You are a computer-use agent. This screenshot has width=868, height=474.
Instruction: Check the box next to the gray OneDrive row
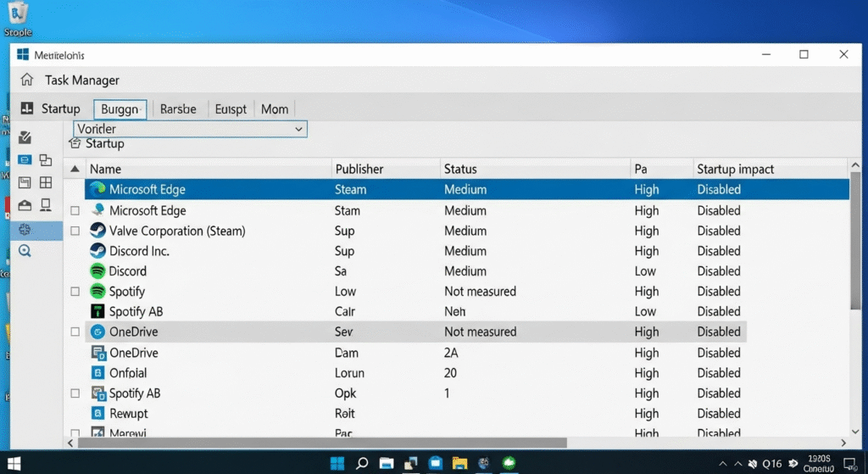75,332
